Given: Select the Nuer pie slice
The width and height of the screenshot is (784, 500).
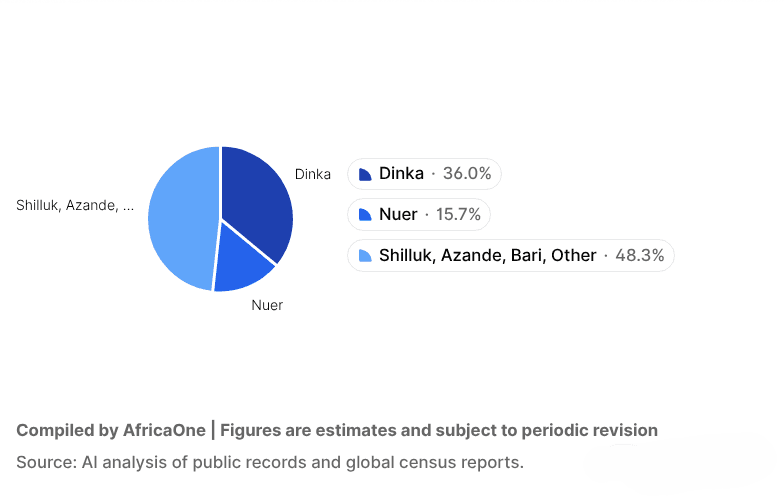Looking at the screenshot, I should click(243, 261).
